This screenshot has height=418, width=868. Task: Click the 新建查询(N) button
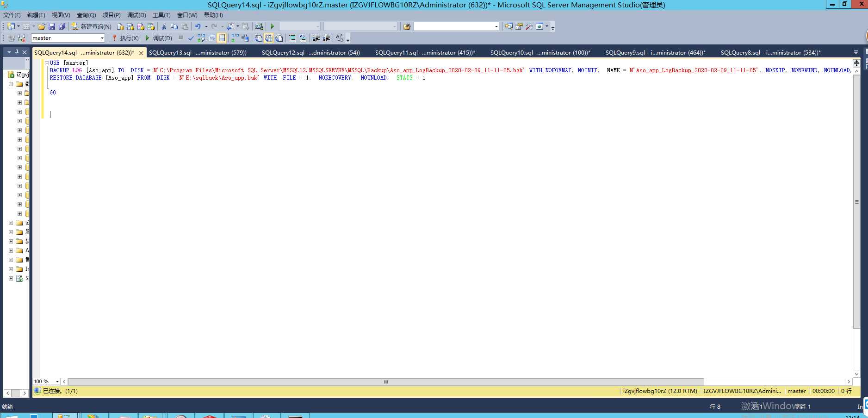coord(92,27)
